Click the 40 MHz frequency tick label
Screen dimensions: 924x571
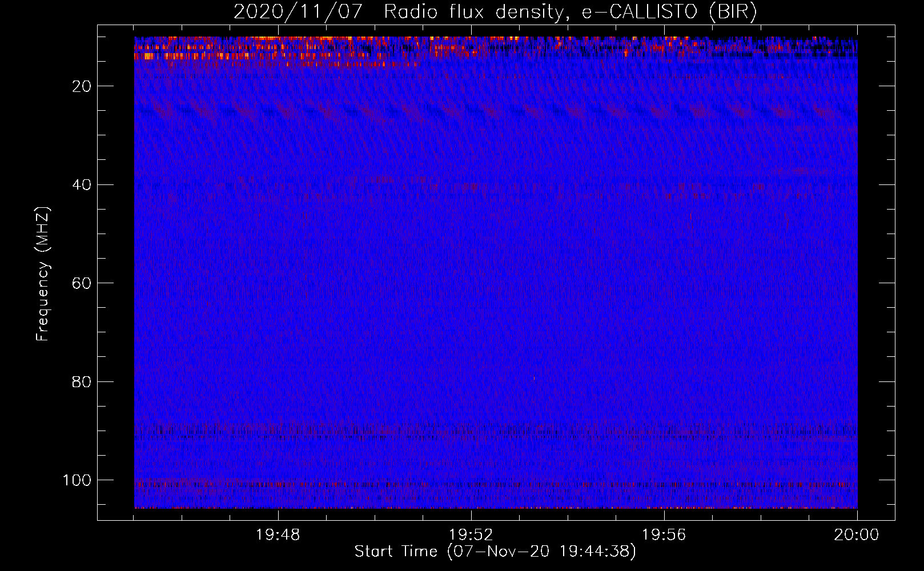[82, 185]
